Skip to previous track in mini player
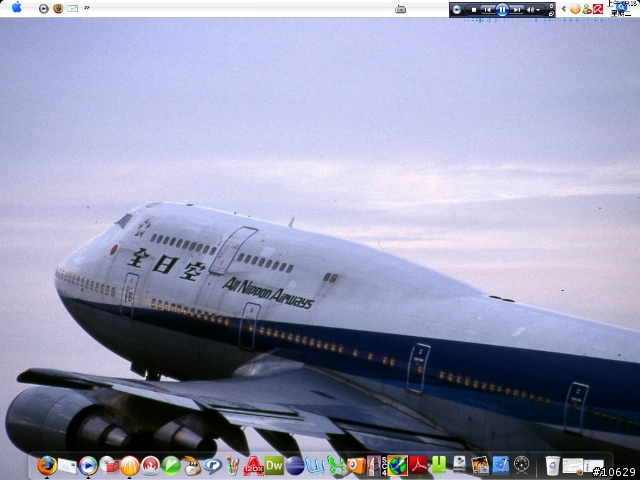The width and height of the screenshot is (640, 480). (x=487, y=9)
